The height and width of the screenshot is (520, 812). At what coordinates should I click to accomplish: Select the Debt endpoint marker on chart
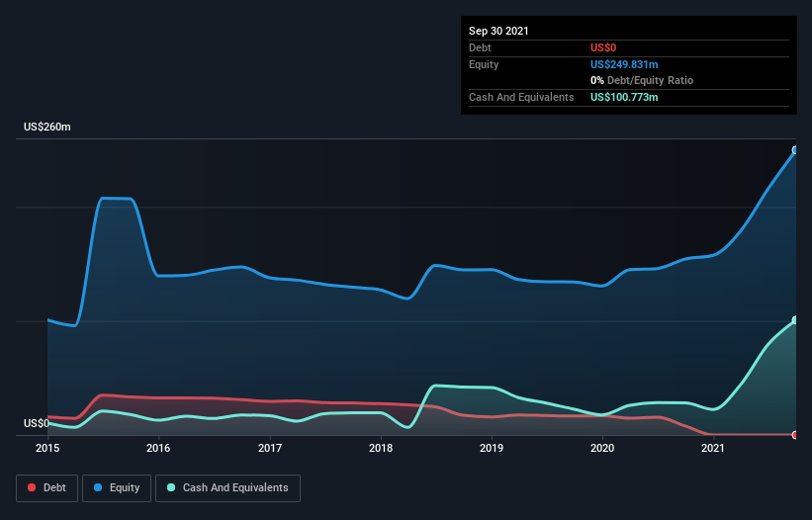(x=795, y=435)
